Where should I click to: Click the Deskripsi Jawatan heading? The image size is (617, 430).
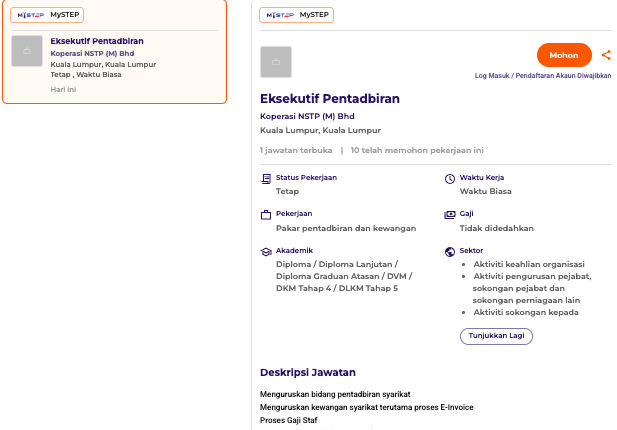308,373
